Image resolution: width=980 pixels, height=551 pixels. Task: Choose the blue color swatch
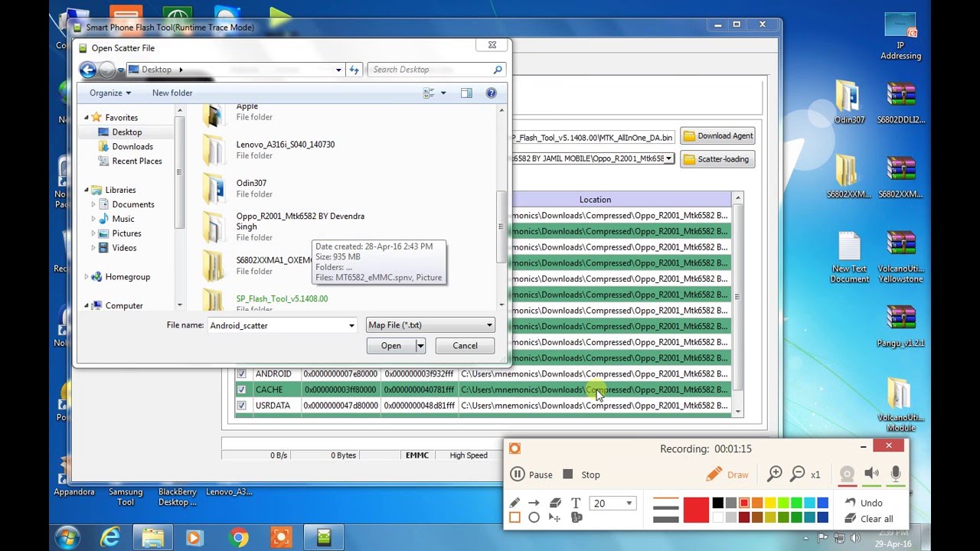click(822, 503)
